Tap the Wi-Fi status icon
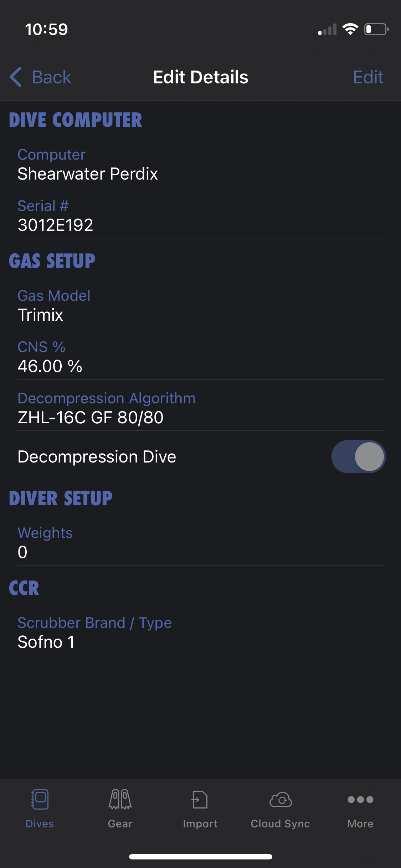This screenshot has height=868, width=401. 350,29
